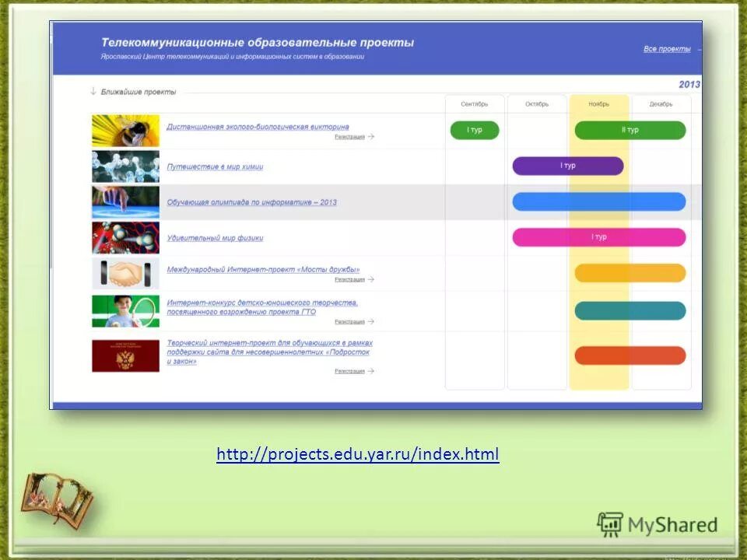Image resolution: width=747 pixels, height=560 pixels.
Task: Click the bumblebee thumbnail of the quiz
Action: pos(126,131)
